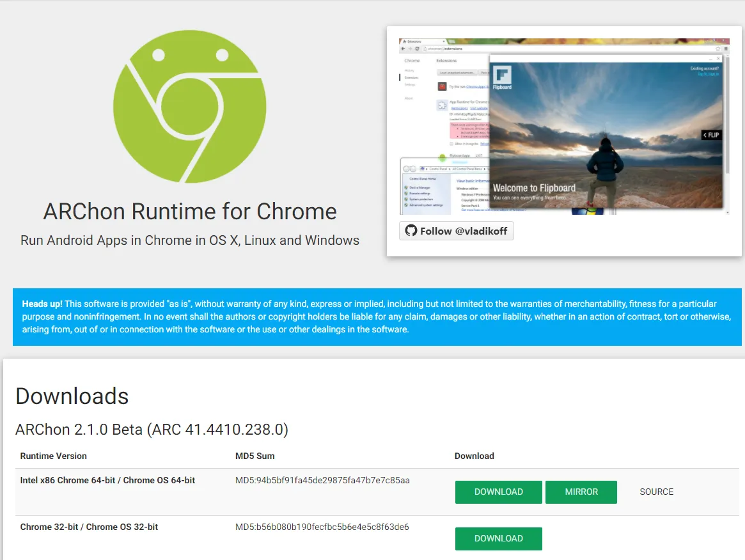
Task: Click the MIRROR button for the 64-bit runtime
Action: coord(581,492)
